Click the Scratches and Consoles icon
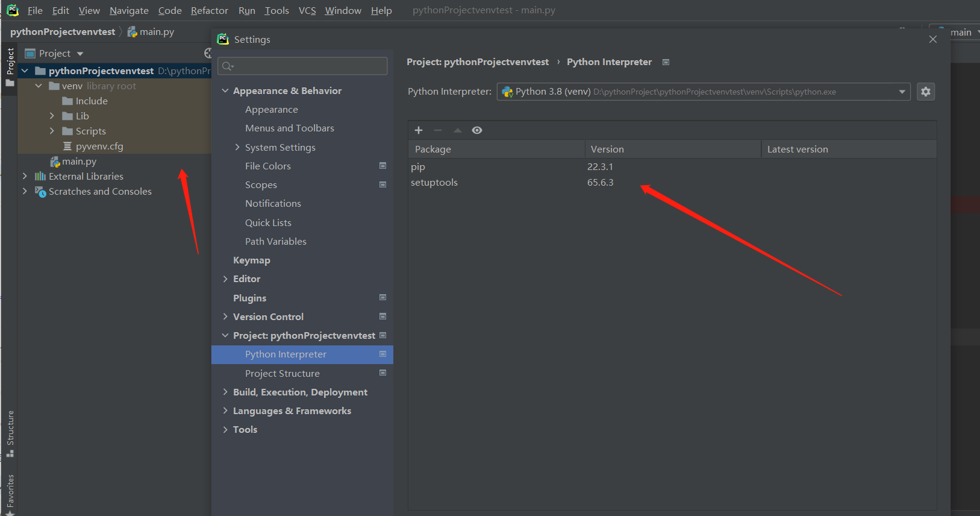Screen dimensions: 980x516 [x=40, y=192]
